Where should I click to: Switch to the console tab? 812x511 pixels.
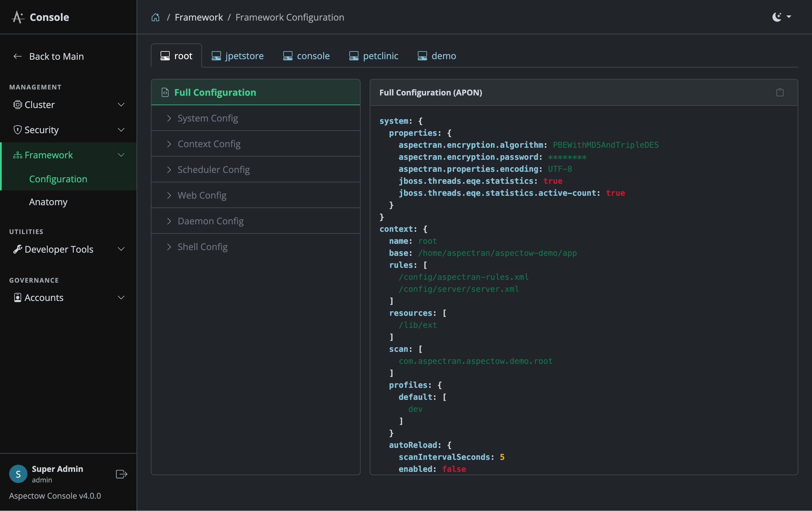(x=306, y=56)
